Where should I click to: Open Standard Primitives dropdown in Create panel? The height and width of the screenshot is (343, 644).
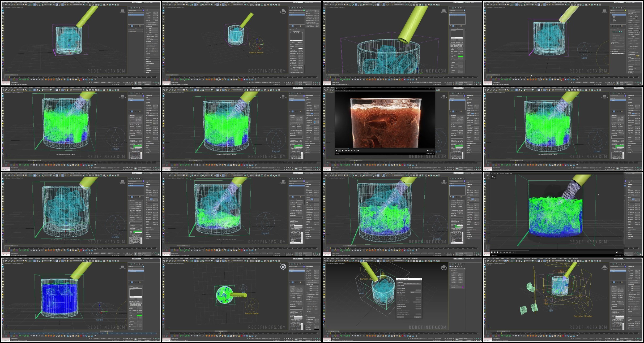coord(457,269)
